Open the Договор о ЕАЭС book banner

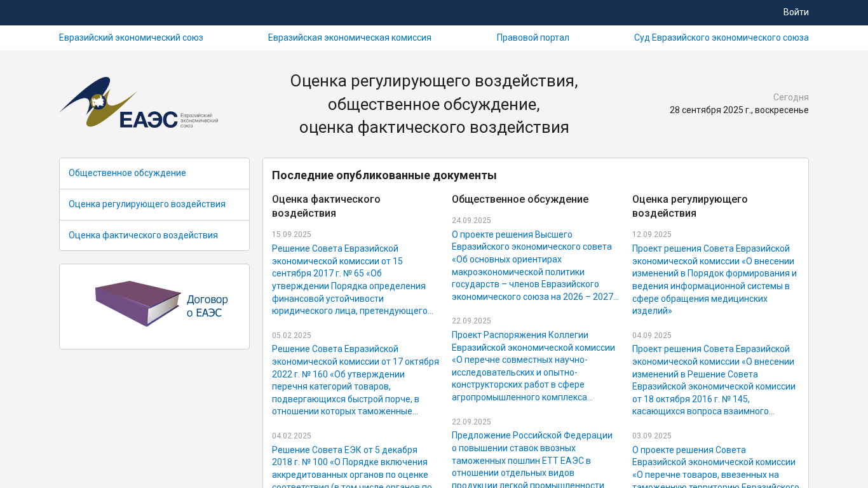[154, 306]
